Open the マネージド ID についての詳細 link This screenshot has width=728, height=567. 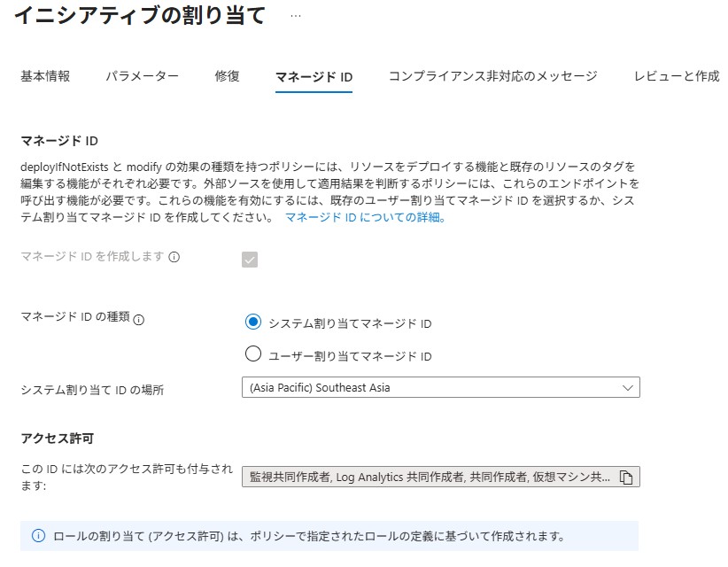pos(365,217)
